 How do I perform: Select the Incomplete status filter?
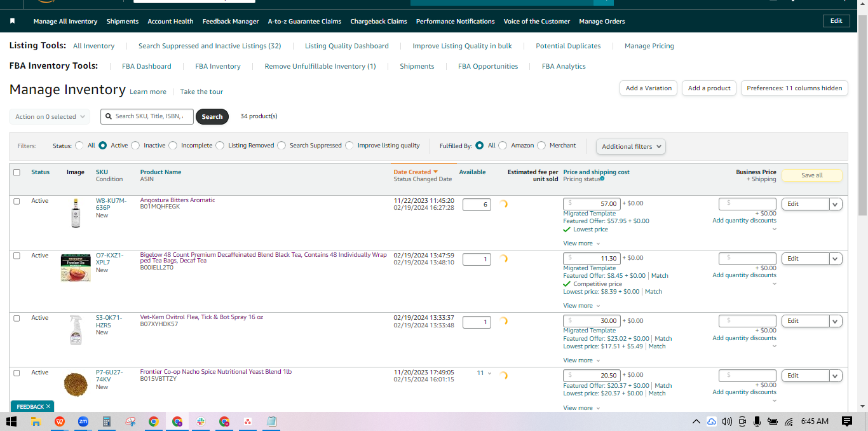pos(173,146)
